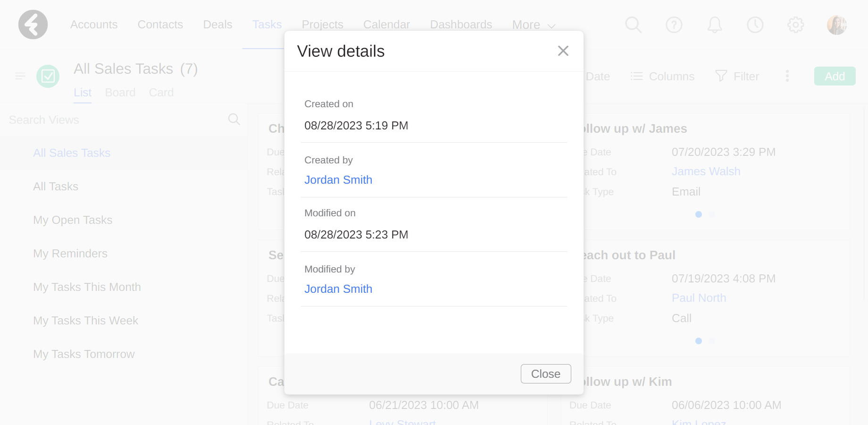Open the James Walsh related link
Image resolution: width=868 pixels, height=425 pixels.
[706, 171]
